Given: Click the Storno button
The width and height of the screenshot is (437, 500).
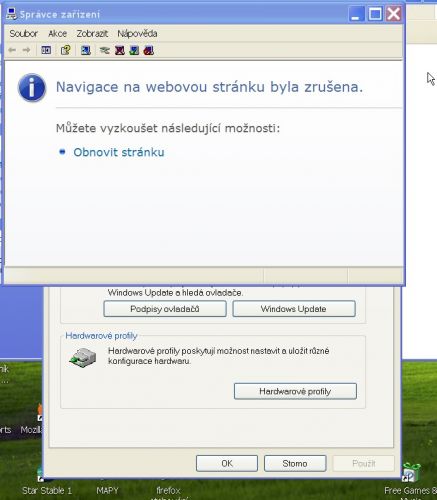Looking at the screenshot, I should point(295,464).
